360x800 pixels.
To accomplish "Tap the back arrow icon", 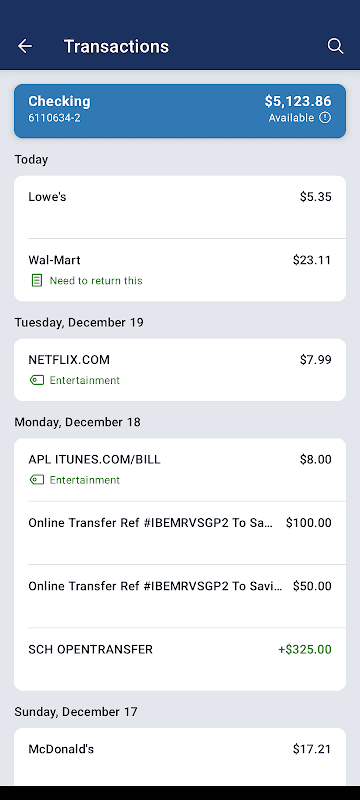I will 24,46.
